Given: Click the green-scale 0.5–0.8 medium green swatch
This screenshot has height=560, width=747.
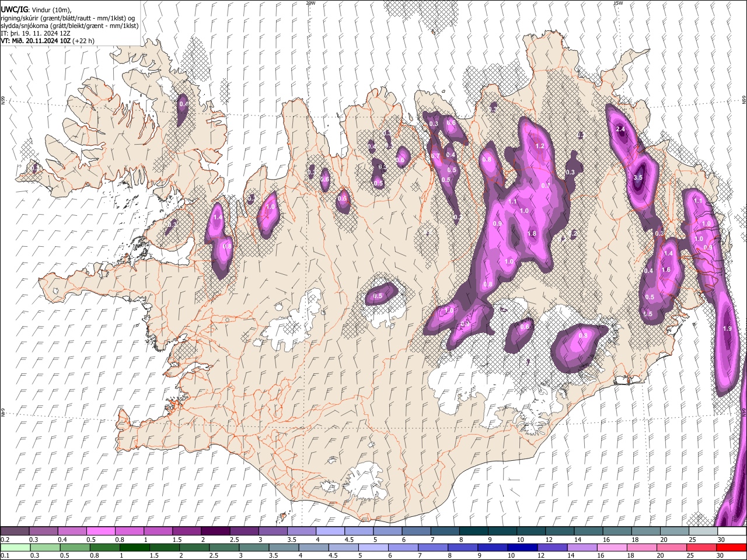Looking at the screenshot, I should 75,547.
